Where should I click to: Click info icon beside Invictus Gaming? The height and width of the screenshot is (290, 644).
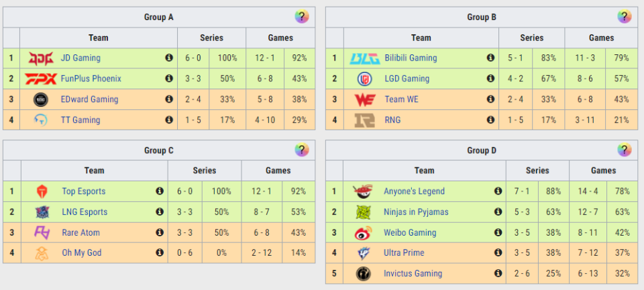pos(498,273)
